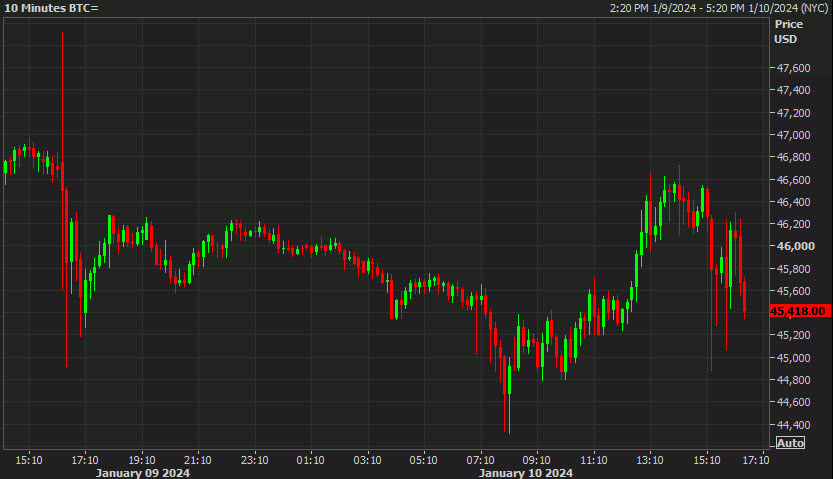833x479 pixels.
Task: Click the 47,400 price axis label
Action: [793, 90]
